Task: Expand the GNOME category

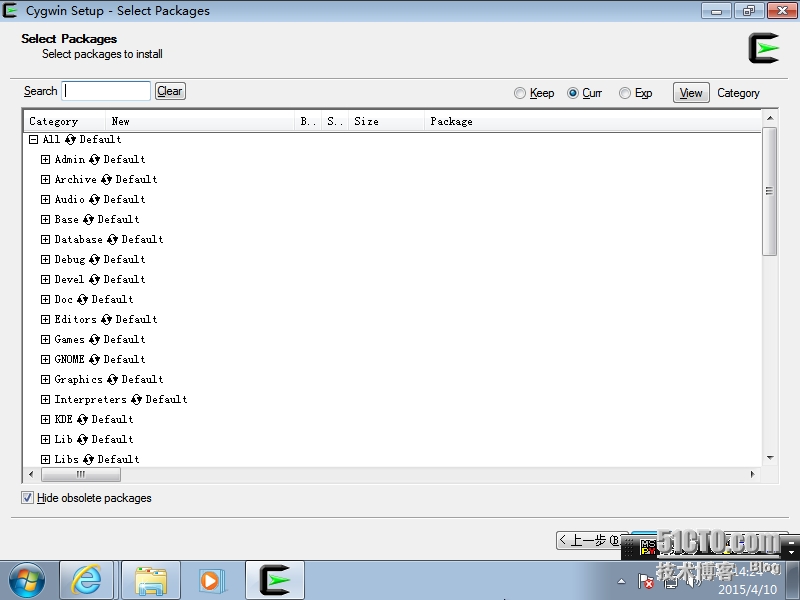Action: click(x=45, y=360)
